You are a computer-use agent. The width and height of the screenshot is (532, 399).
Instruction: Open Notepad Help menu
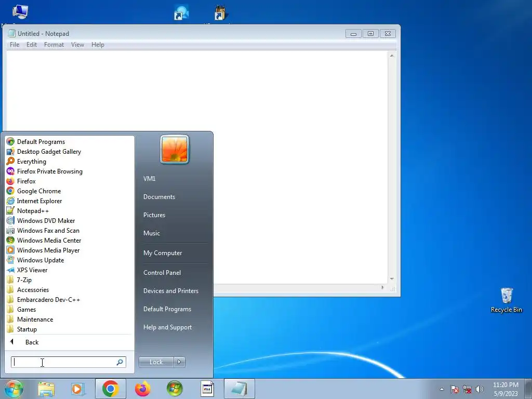tap(98, 45)
